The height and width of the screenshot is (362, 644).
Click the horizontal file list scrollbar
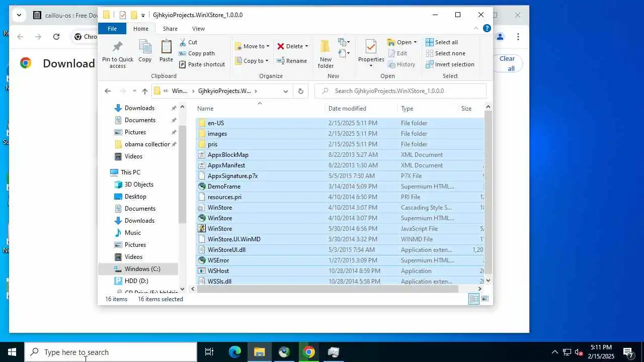click(327, 289)
